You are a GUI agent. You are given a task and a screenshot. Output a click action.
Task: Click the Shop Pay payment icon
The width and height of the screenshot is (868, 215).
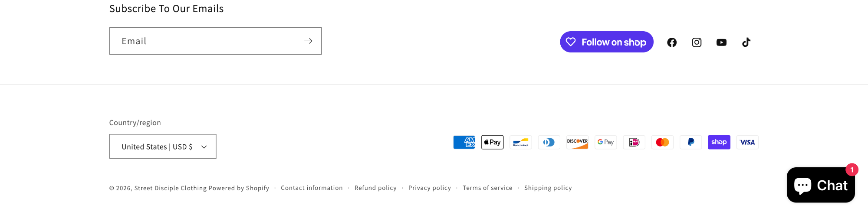pyautogui.click(x=719, y=142)
